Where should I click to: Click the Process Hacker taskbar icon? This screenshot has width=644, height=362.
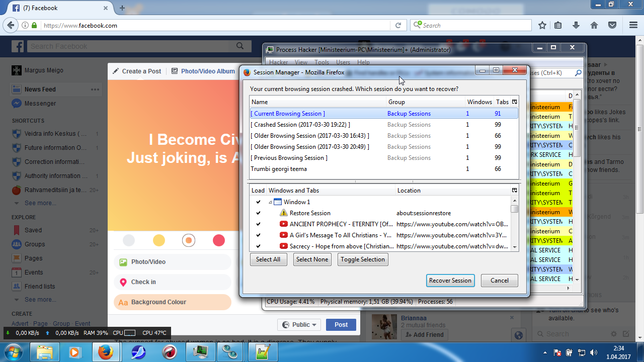(x=202, y=351)
